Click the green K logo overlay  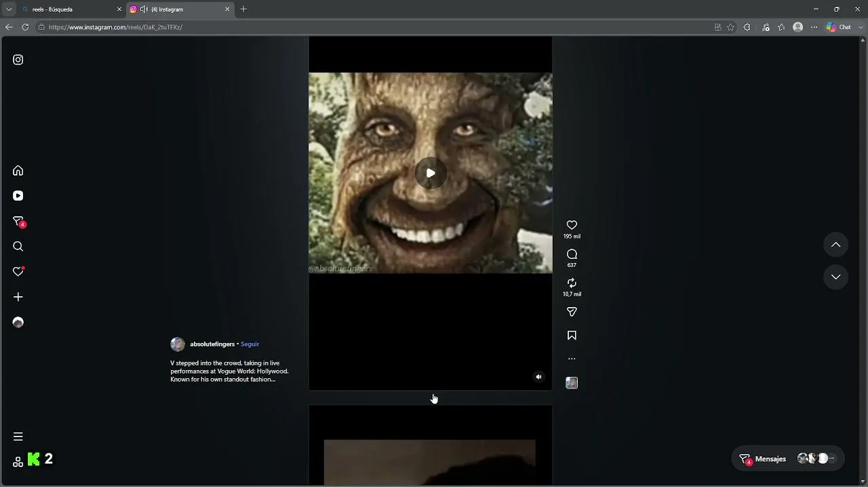point(34,460)
